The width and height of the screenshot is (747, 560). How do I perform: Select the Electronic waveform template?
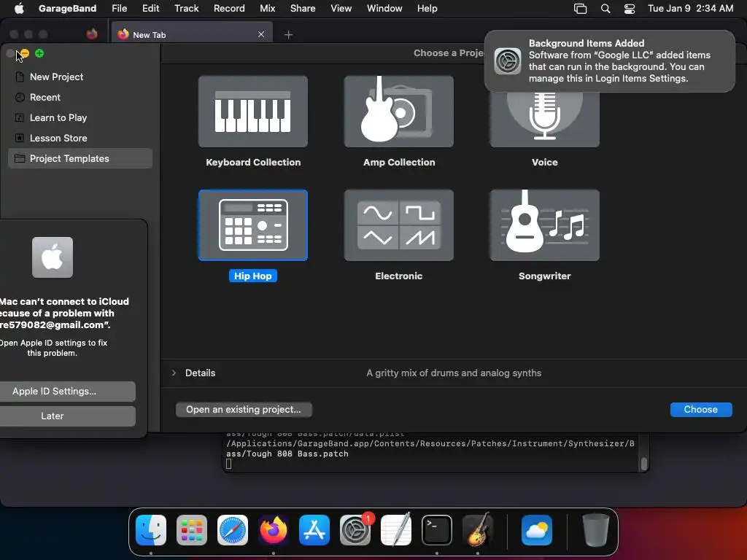[399, 225]
